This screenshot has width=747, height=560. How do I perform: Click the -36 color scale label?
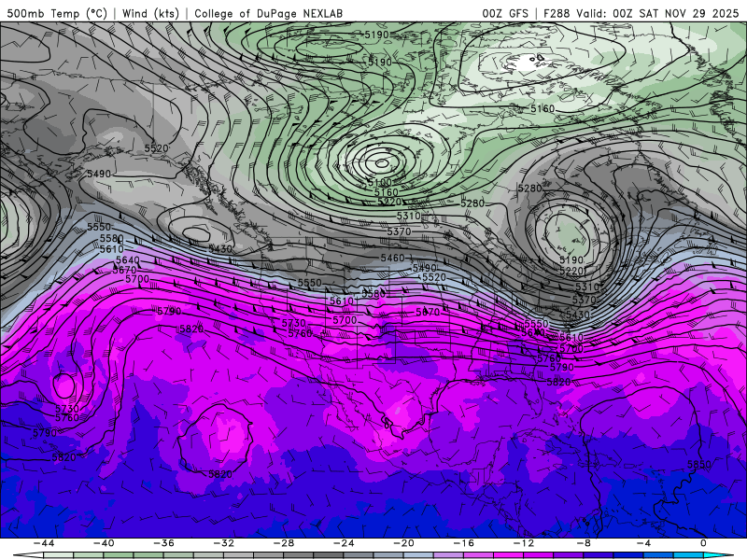point(164,543)
